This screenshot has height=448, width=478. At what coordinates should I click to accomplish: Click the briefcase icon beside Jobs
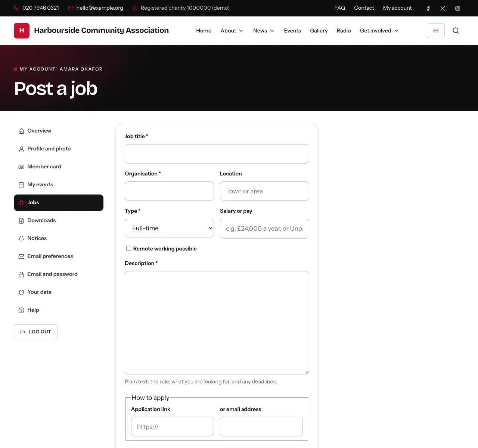pos(21,203)
